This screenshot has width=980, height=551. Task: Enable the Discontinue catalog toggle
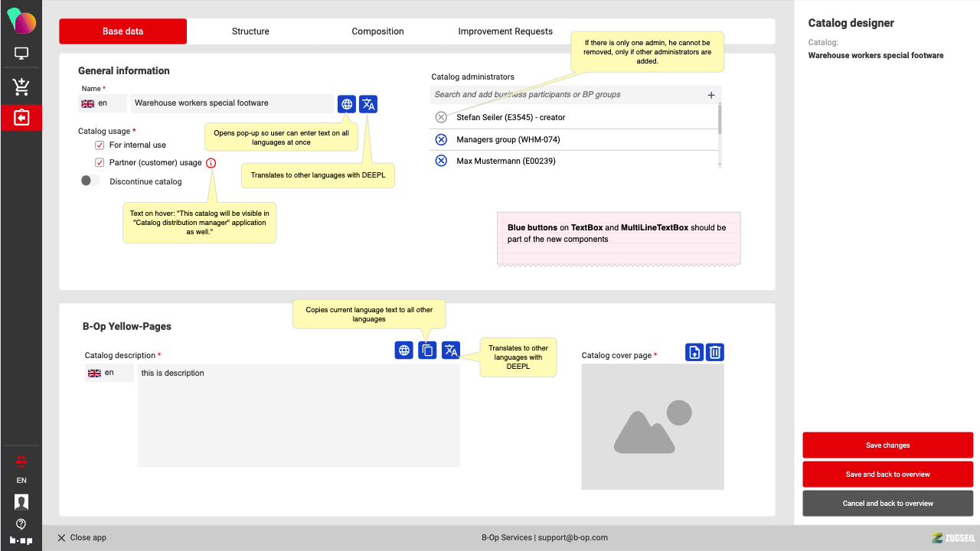90,181
